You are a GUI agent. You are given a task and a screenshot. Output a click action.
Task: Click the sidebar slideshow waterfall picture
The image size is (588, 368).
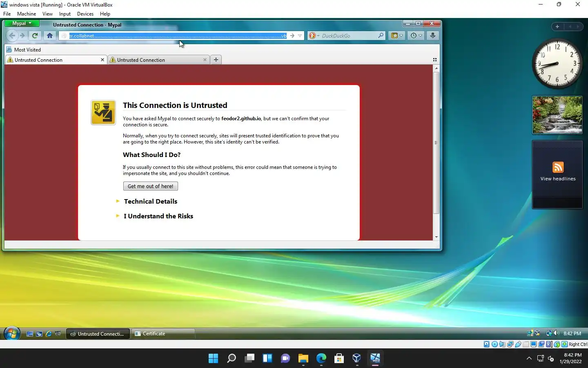point(557,115)
